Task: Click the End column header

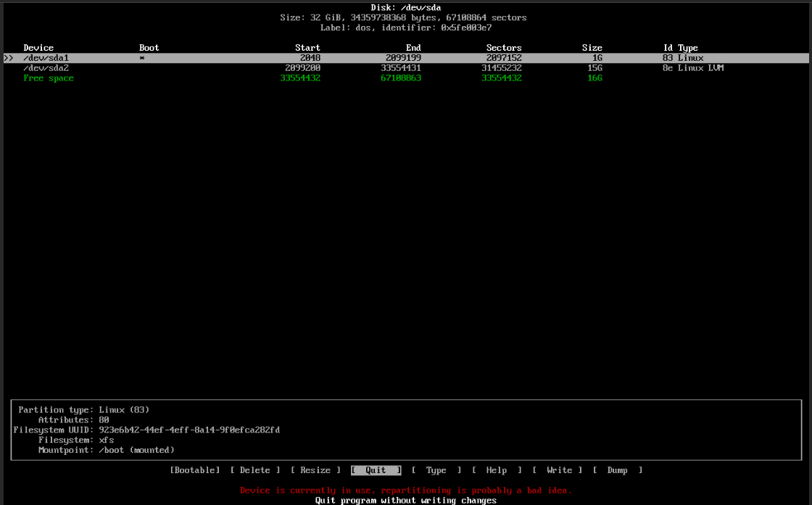Action: click(413, 48)
